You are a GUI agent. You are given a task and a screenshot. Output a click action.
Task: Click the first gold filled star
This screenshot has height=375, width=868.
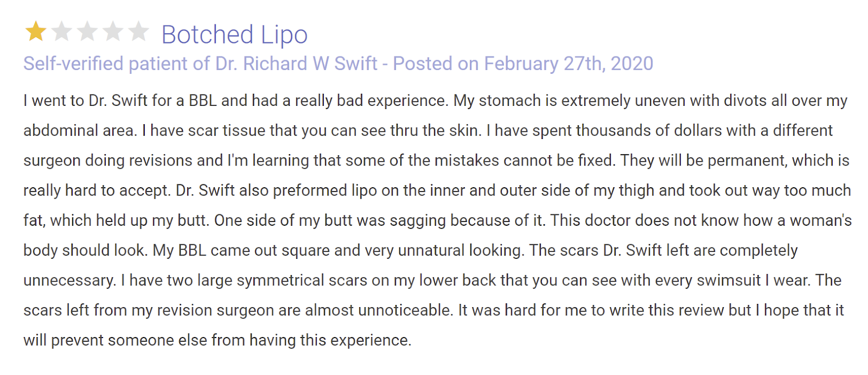[36, 31]
